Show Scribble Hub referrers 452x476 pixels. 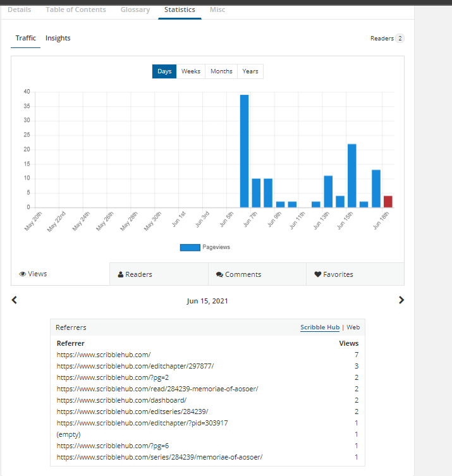coord(320,327)
